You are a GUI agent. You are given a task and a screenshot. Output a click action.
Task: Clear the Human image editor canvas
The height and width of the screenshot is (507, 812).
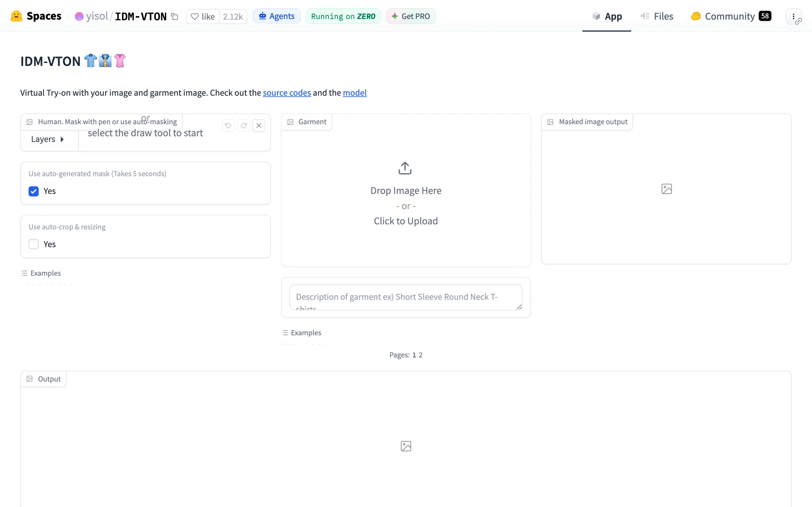tap(259, 125)
